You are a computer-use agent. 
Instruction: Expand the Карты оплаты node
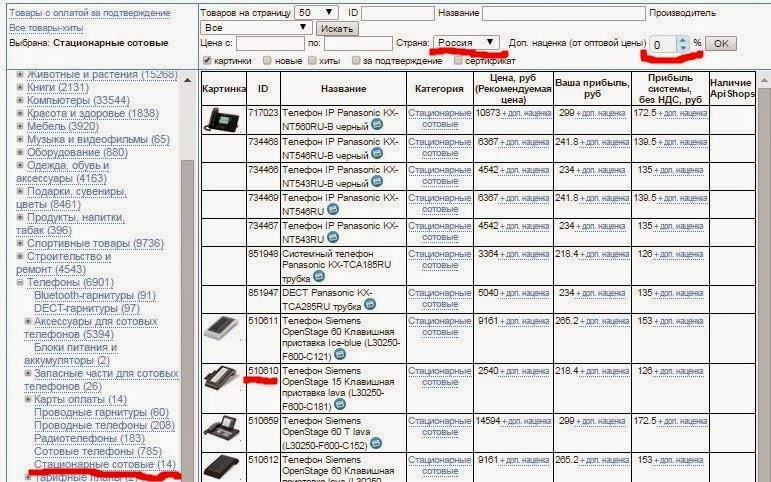[28, 399]
